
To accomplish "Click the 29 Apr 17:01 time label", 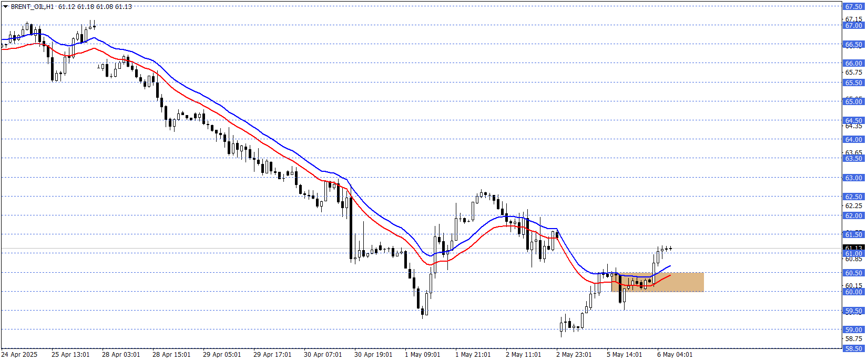I will tap(272, 355).
